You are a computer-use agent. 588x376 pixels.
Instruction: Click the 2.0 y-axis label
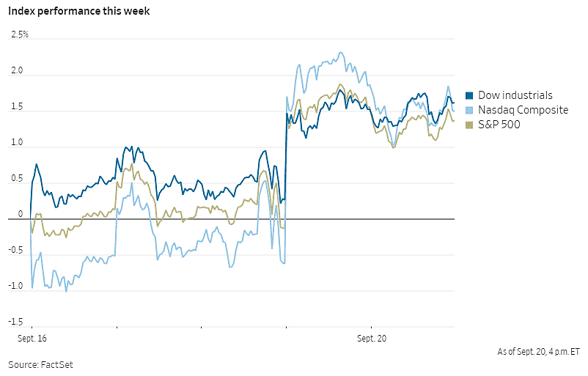16,72
